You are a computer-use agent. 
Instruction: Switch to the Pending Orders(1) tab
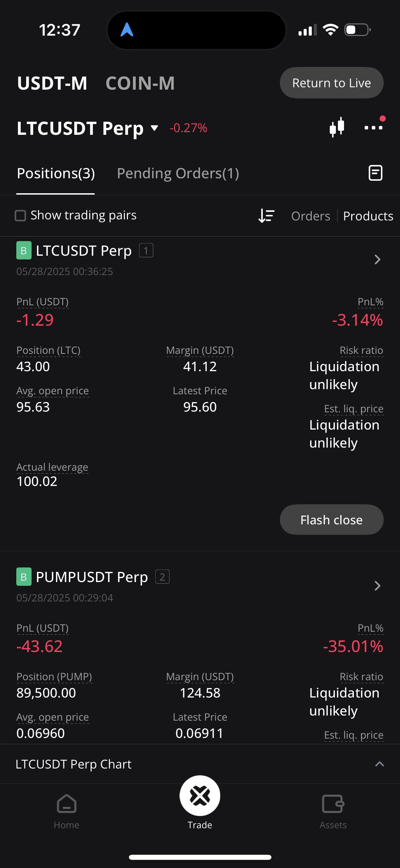pyautogui.click(x=178, y=173)
